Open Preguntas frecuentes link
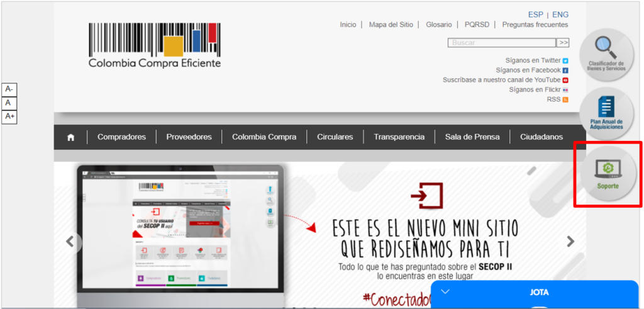This screenshot has width=644, height=309. click(x=535, y=25)
